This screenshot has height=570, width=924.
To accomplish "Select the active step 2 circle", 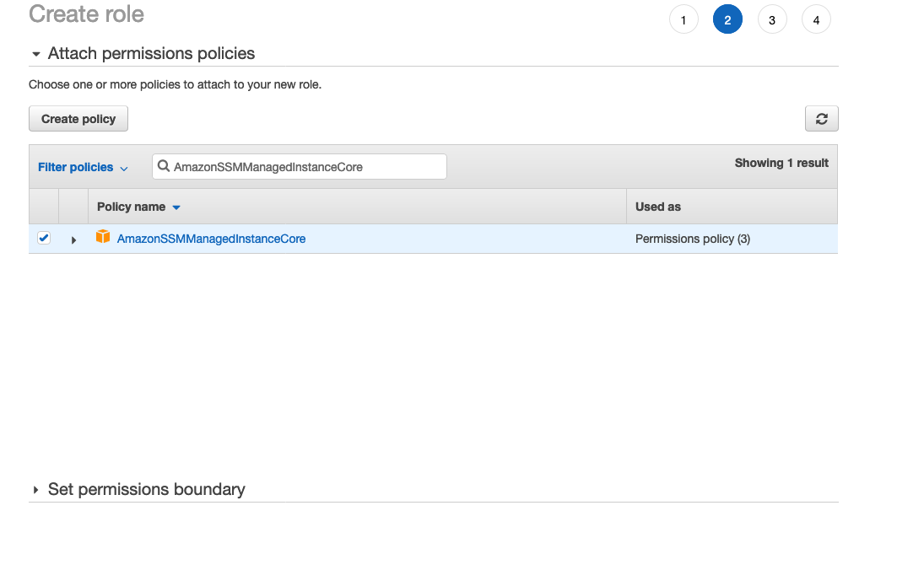I will pyautogui.click(x=727, y=20).
